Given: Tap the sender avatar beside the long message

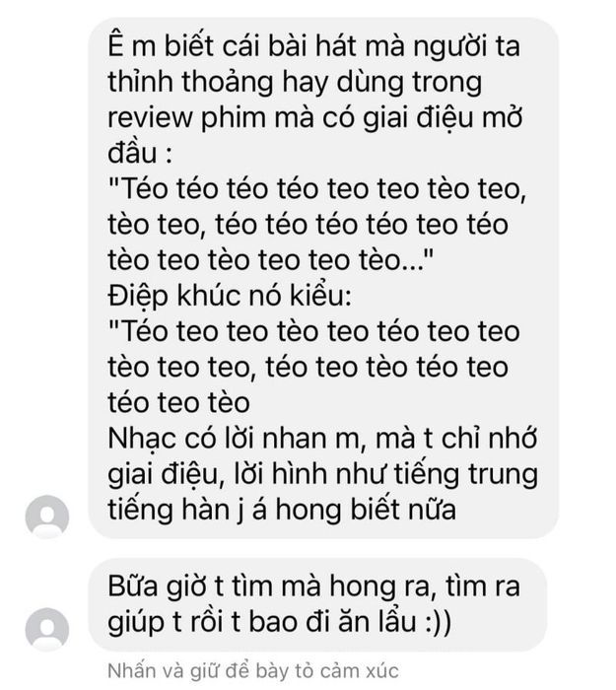Looking at the screenshot, I should tap(47, 517).
